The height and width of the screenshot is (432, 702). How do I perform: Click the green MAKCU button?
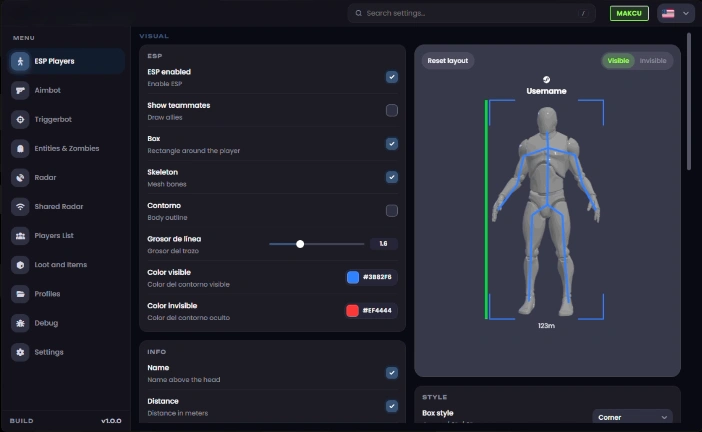click(x=629, y=13)
